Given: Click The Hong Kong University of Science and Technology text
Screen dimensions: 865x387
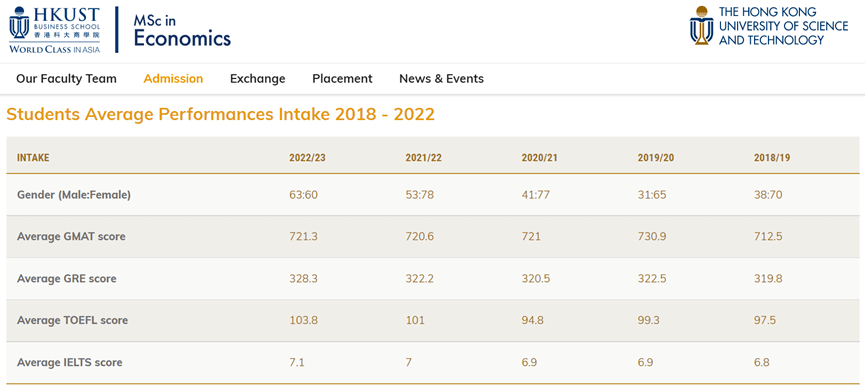Looking at the screenshot, I should coord(783,26).
